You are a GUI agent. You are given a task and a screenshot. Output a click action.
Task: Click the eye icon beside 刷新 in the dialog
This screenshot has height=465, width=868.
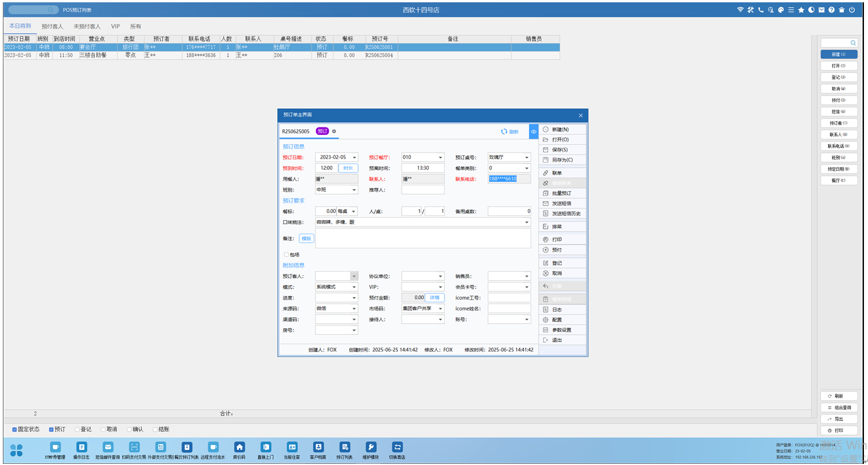point(534,131)
